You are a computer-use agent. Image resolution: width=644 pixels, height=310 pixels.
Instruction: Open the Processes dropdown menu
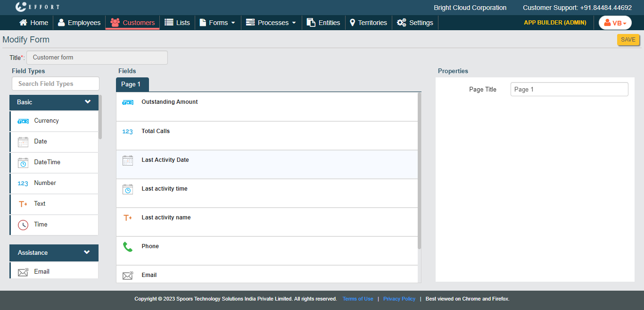271,23
